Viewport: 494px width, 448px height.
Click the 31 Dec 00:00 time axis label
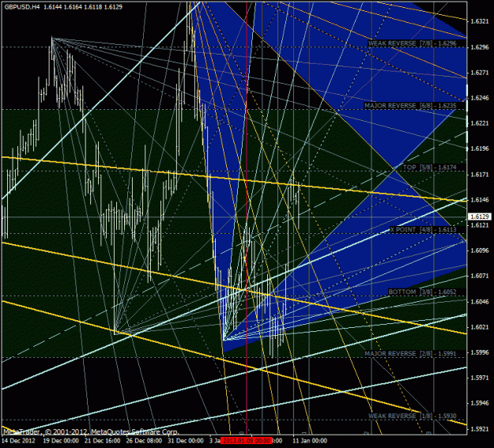pos(185,440)
